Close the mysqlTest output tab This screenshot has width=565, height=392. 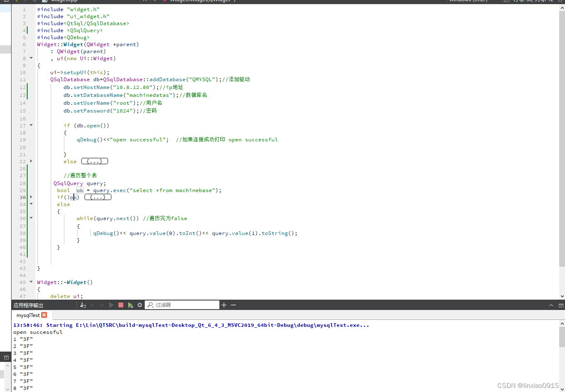pos(44,315)
